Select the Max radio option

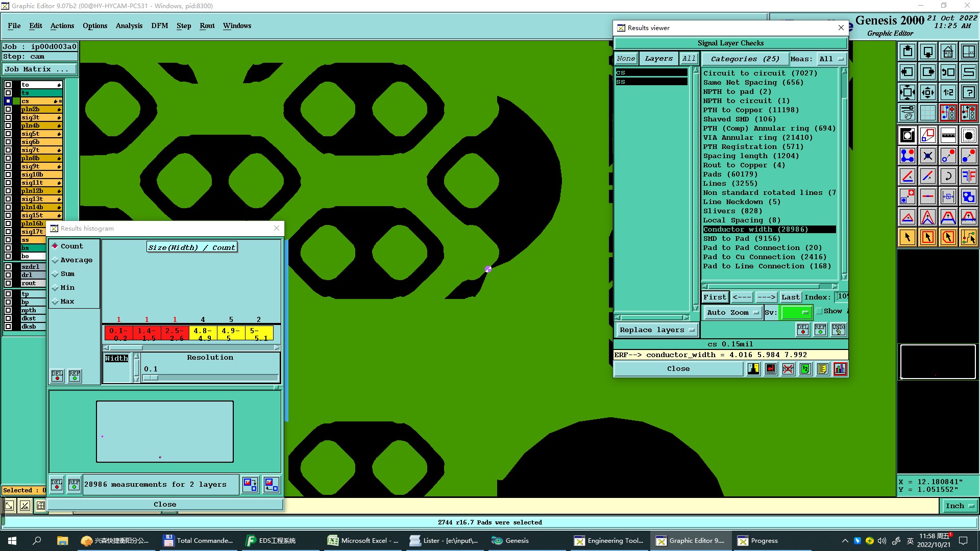(55, 302)
